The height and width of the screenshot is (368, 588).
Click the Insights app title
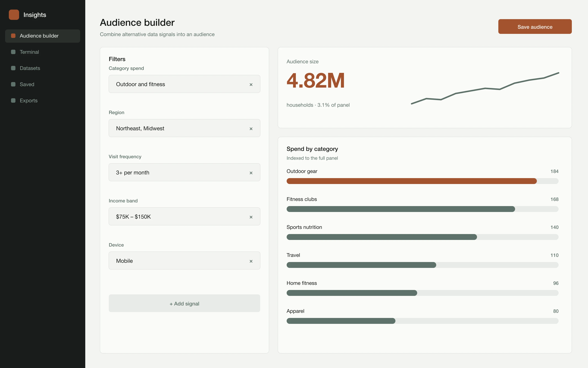click(35, 15)
